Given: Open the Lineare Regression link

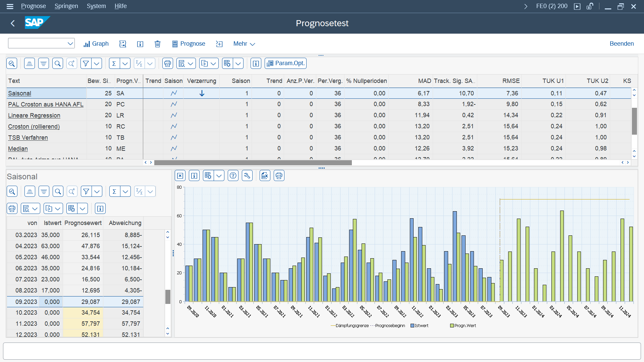Looking at the screenshot, I should coord(34,116).
